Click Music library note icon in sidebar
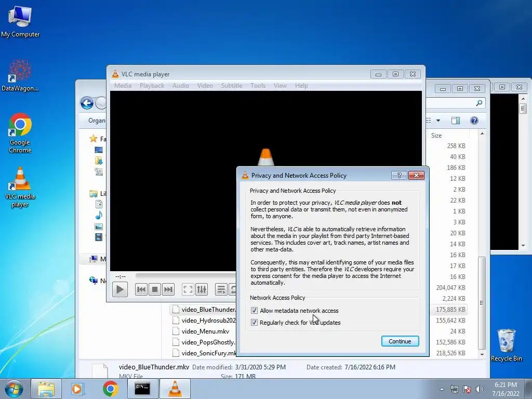The height and width of the screenshot is (399, 532). click(99, 215)
